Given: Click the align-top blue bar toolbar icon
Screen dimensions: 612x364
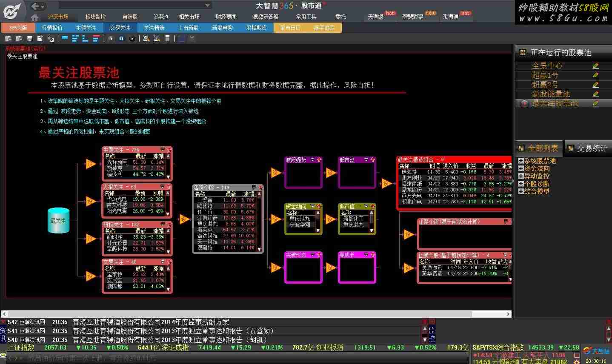Looking at the screenshot, I should (x=65, y=39).
